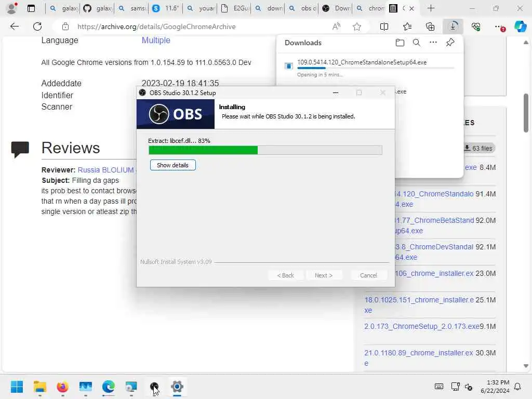Open the Copilot sidebar icon

[x=520, y=26]
